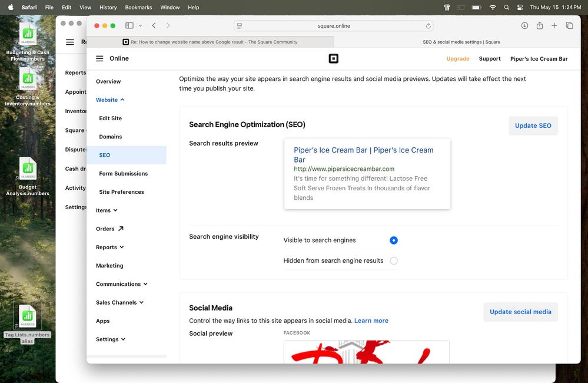This screenshot has width=588, height=383.
Task: Open the View menu
Action: click(x=85, y=7)
